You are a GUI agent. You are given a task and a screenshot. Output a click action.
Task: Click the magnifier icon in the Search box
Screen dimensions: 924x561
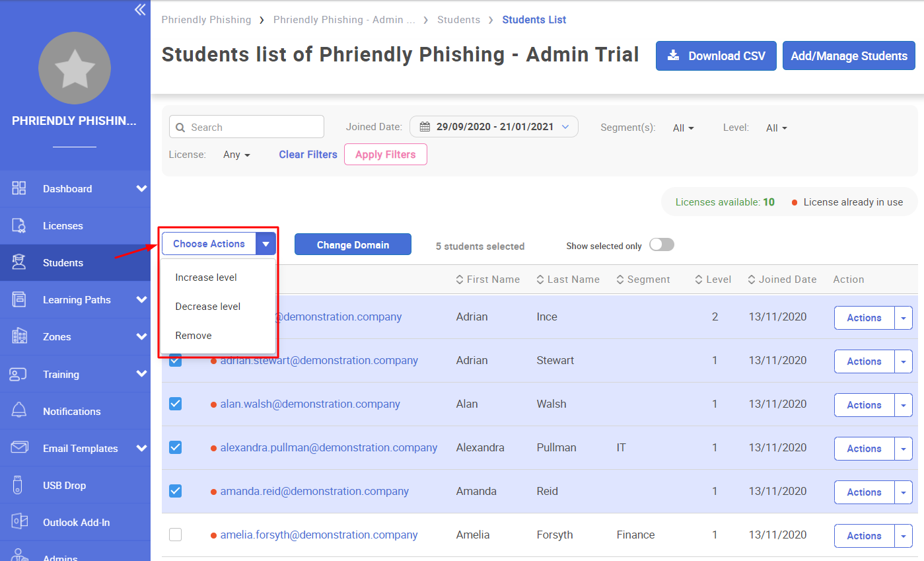pyautogui.click(x=181, y=128)
